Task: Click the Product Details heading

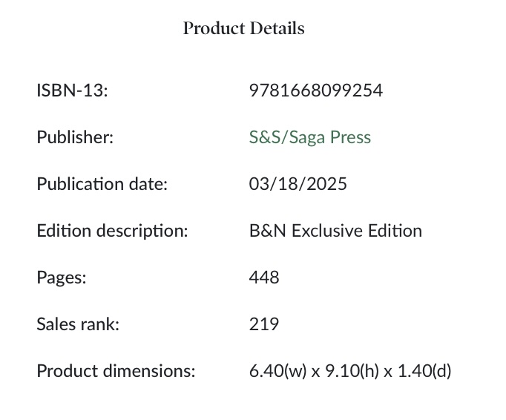Action: pos(243,29)
